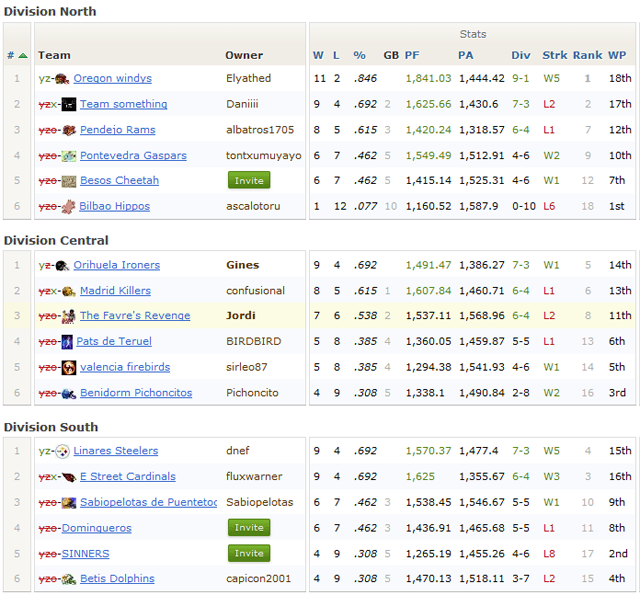Open Linares Steelers team page

tap(116, 451)
